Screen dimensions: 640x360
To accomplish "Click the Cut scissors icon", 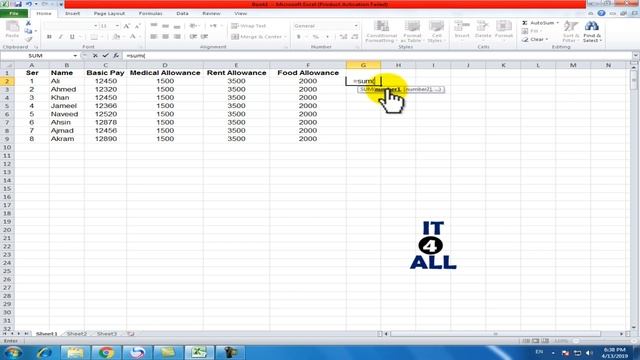I will [x=28, y=23].
